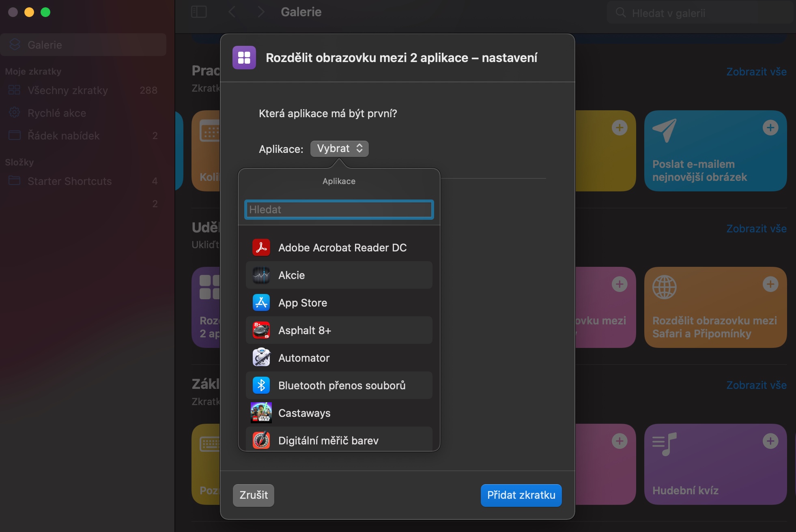Image resolution: width=796 pixels, height=532 pixels.
Task: Add the Hudební kvíz shortcut with plus
Action: pos(770,441)
